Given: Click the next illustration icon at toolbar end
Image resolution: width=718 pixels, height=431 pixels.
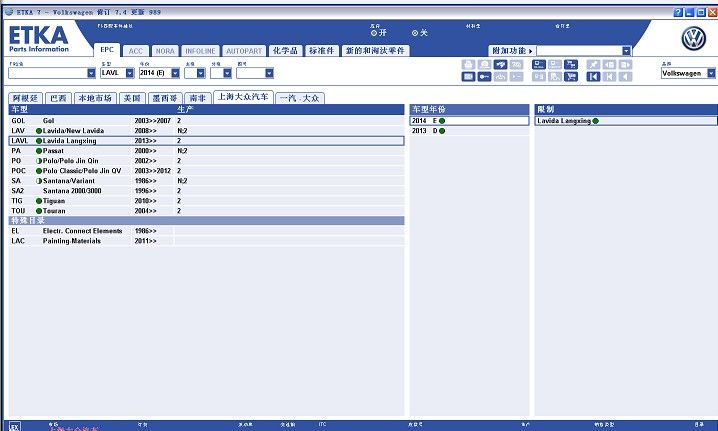Looking at the screenshot, I should 626,65.
